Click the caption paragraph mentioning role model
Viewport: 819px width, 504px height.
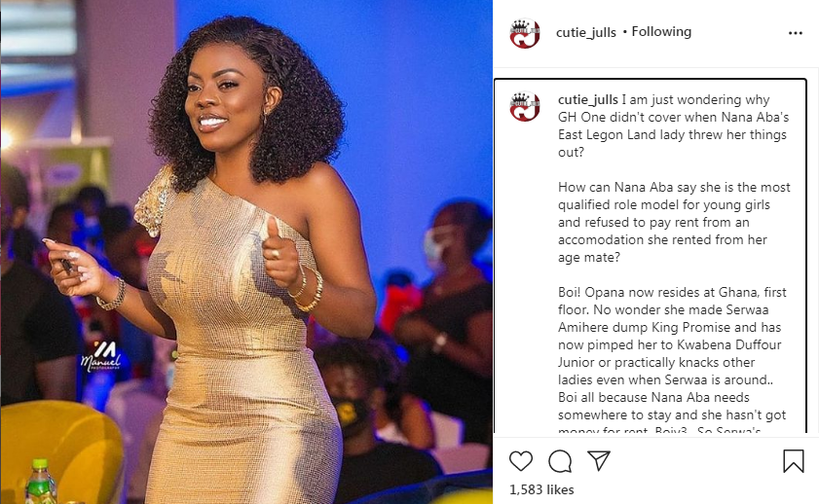[674, 222]
